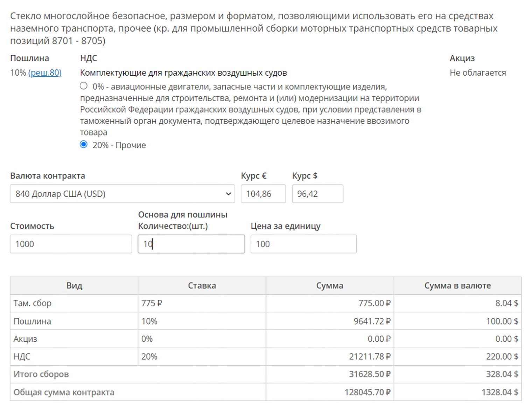Focus the Количество (шт.) input field
Viewport: 532px width, 416px height.
click(x=191, y=244)
